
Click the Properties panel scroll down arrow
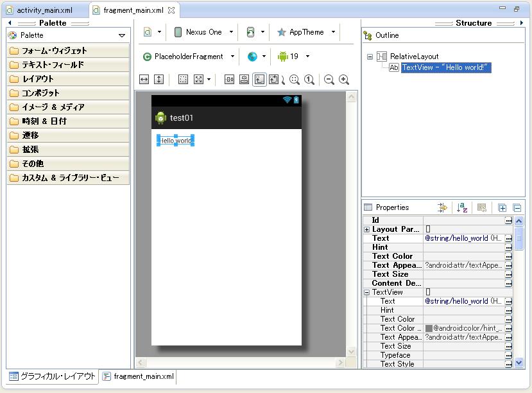519,363
